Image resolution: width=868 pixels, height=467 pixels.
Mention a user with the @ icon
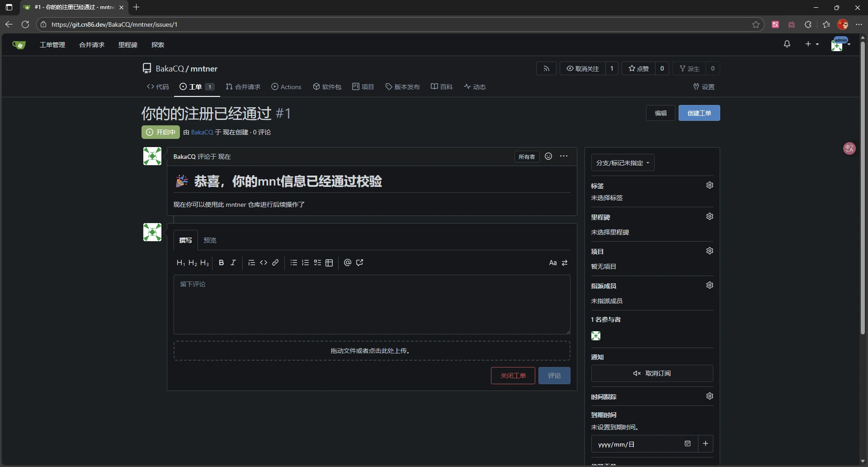pos(347,263)
